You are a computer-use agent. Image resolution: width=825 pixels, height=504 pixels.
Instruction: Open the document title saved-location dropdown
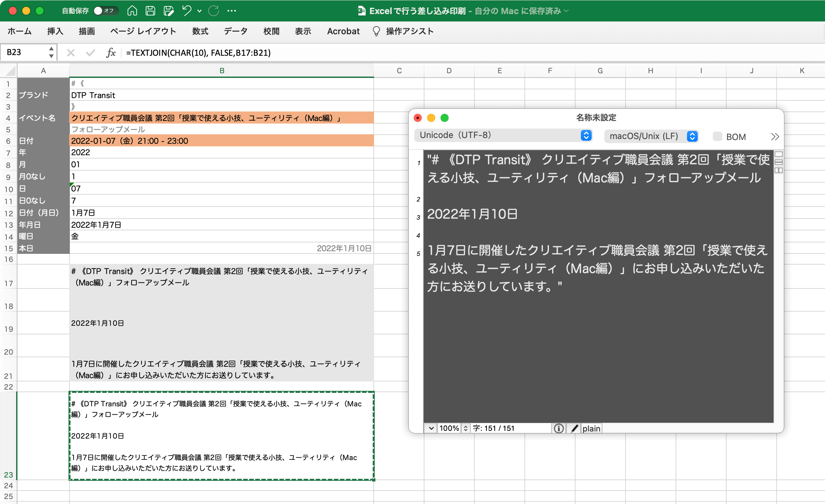566,11
